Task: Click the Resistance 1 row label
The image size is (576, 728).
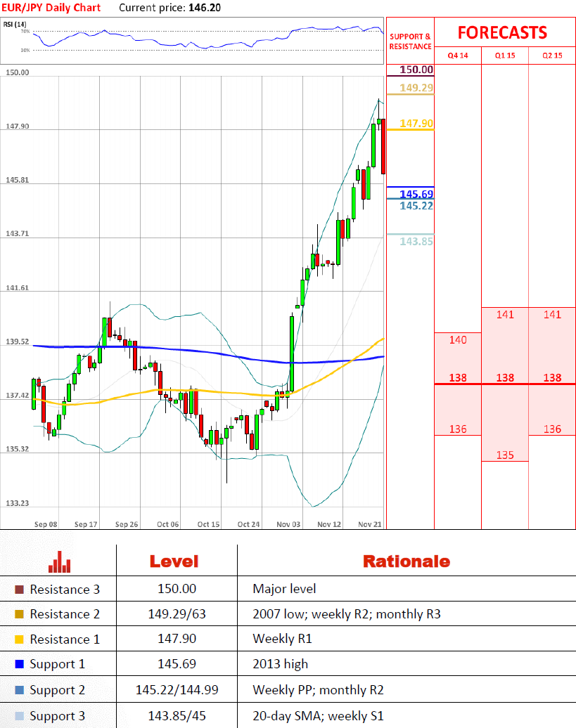Action: (65, 639)
